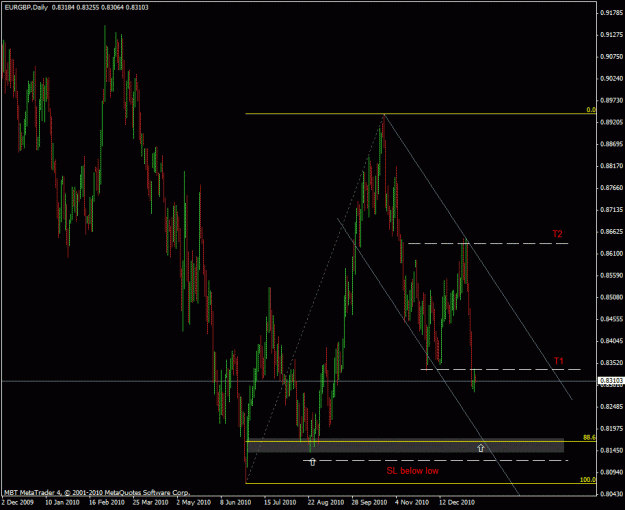
Task: Click the 0.85590 price axis label
Action: [612, 275]
